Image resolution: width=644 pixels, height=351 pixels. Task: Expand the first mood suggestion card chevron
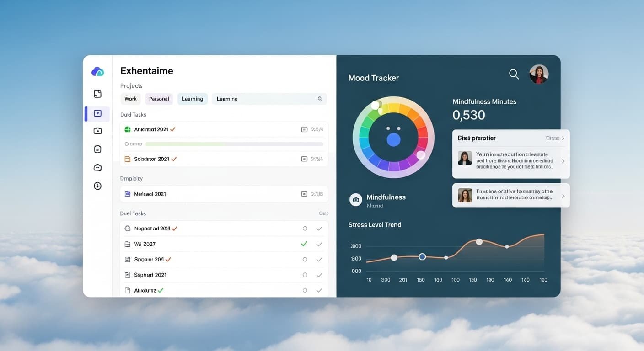click(563, 161)
